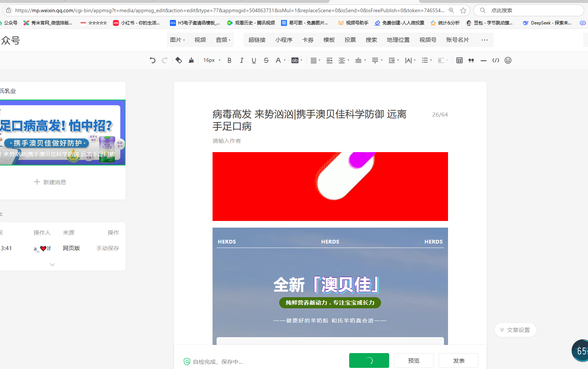Open the image float wrap dropdown
The image size is (588, 369).
(x=443, y=60)
